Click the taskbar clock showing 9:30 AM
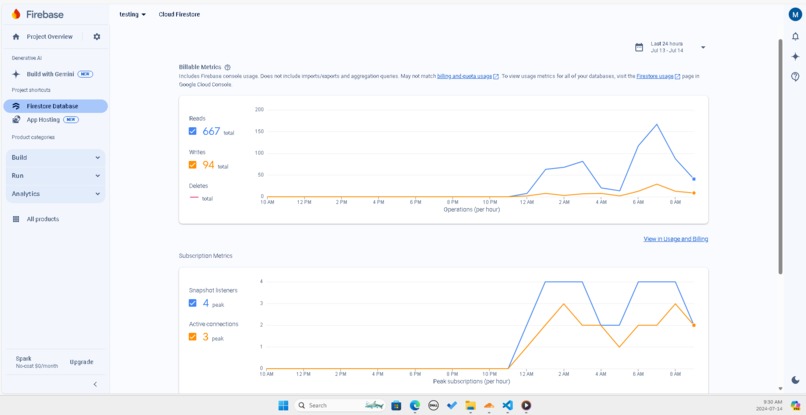806x415 pixels. click(x=771, y=405)
